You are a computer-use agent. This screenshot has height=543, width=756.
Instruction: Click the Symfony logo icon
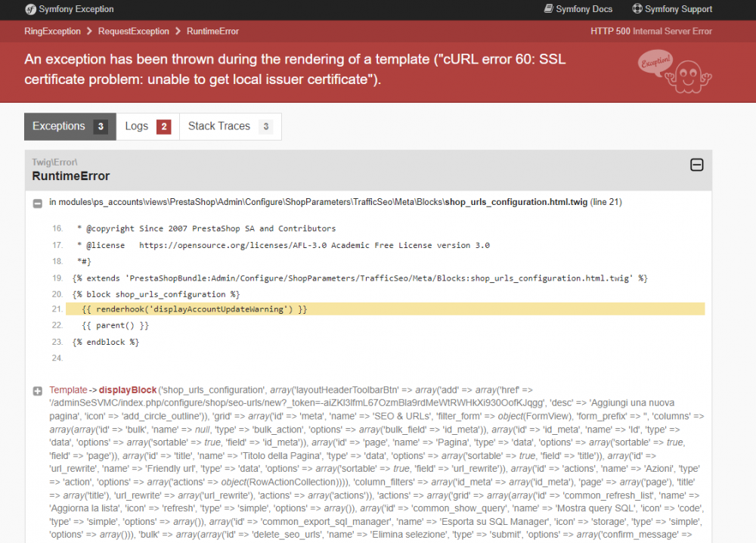pyautogui.click(x=30, y=9)
